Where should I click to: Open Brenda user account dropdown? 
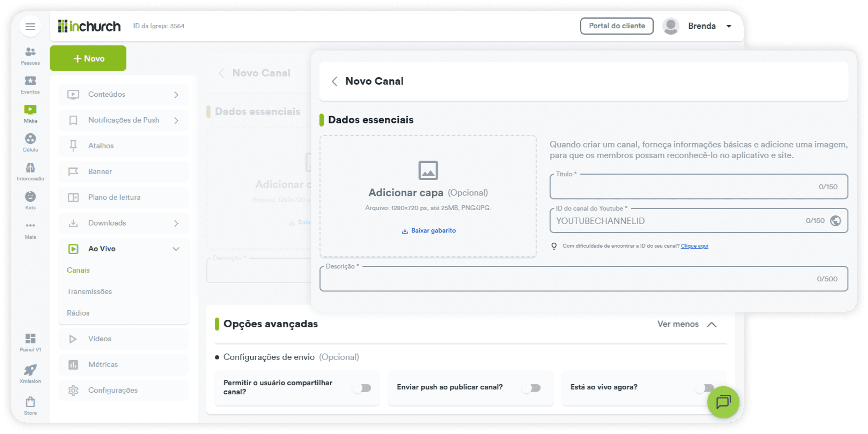pyautogui.click(x=729, y=26)
